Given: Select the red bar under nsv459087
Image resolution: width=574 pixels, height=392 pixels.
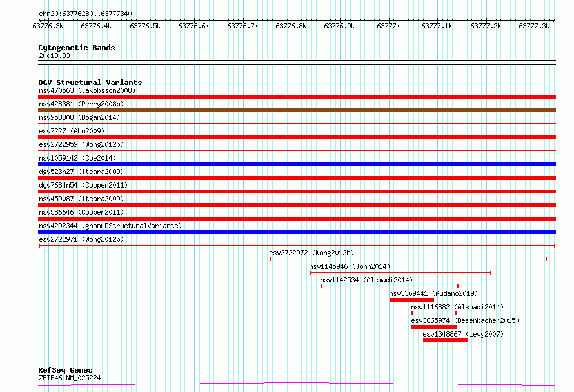Looking at the screenshot, I should tap(297, 205).
